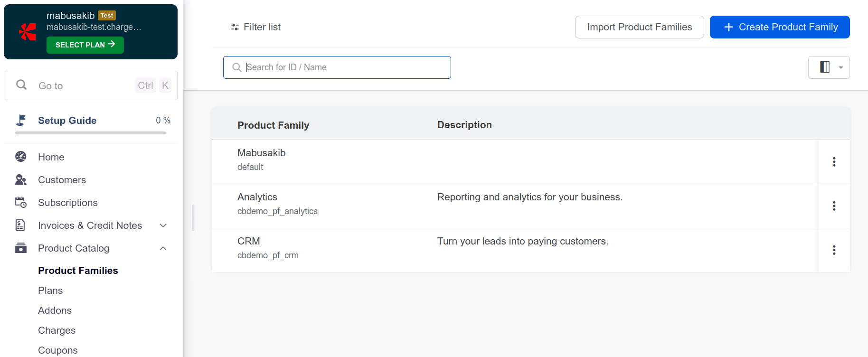Open the Plans page in sidebar
This screenshot has width=868, height=357.
50,291
